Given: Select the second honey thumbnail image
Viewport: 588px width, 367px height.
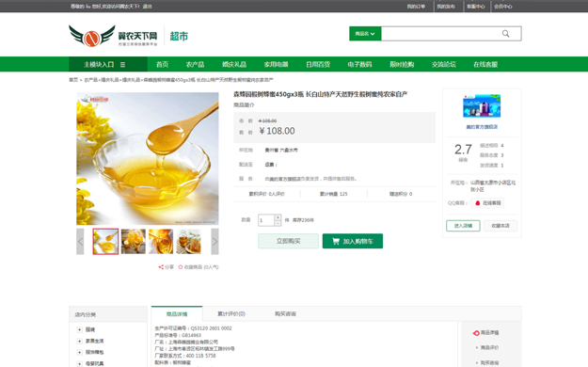Looking at the screenshot, I should (134, 242).
